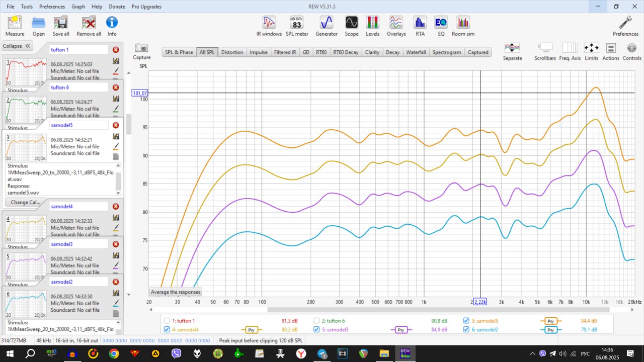Open smoothing Psy selector for samodel5
The height and width of the screenshot is (362, 644).
coord(551,321)
